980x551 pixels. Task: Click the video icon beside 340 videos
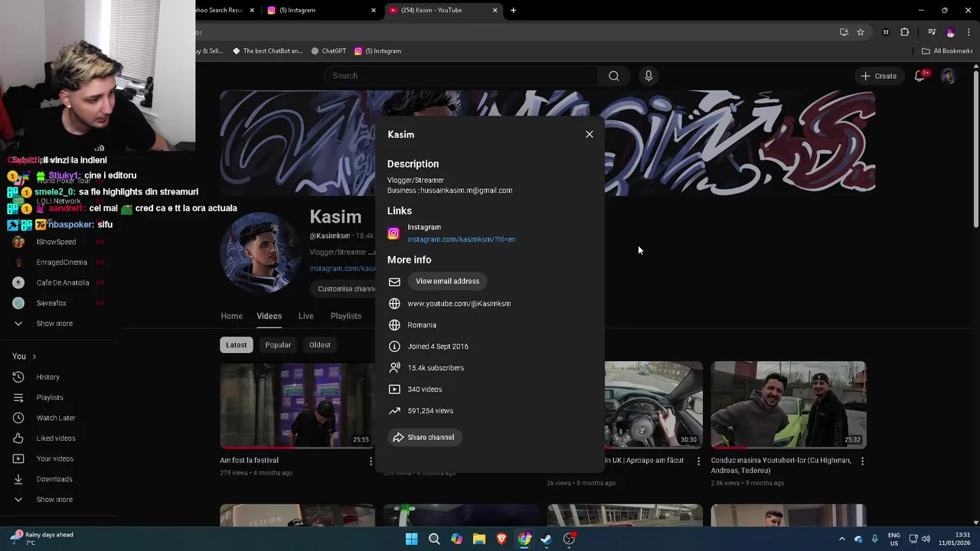click(x=394, y=390)
